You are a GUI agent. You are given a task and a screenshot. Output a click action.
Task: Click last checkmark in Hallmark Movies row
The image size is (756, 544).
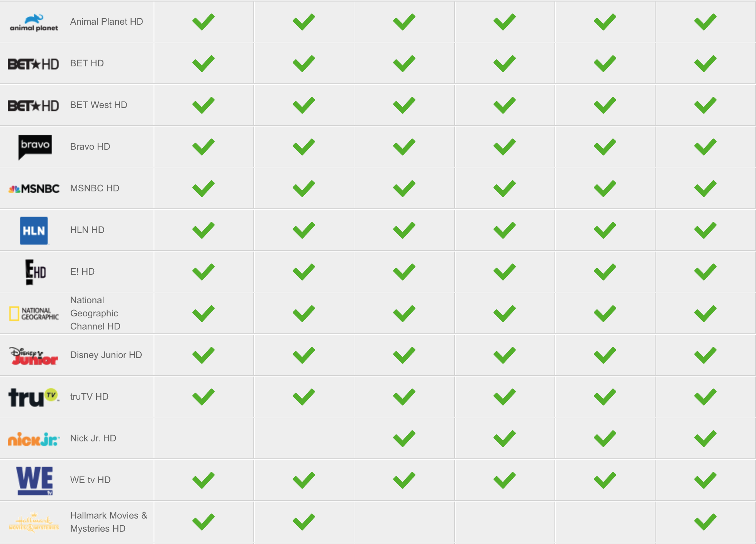[705, 522]
